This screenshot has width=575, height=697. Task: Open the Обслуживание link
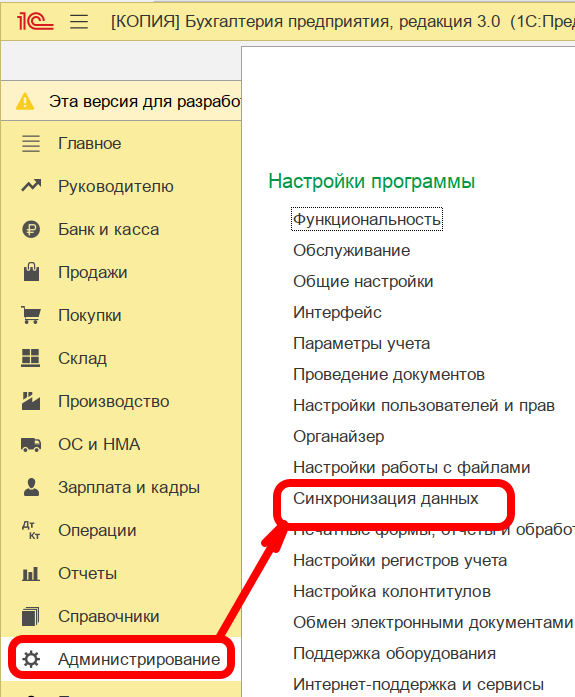pyautogui.click(x=351, y=250)
